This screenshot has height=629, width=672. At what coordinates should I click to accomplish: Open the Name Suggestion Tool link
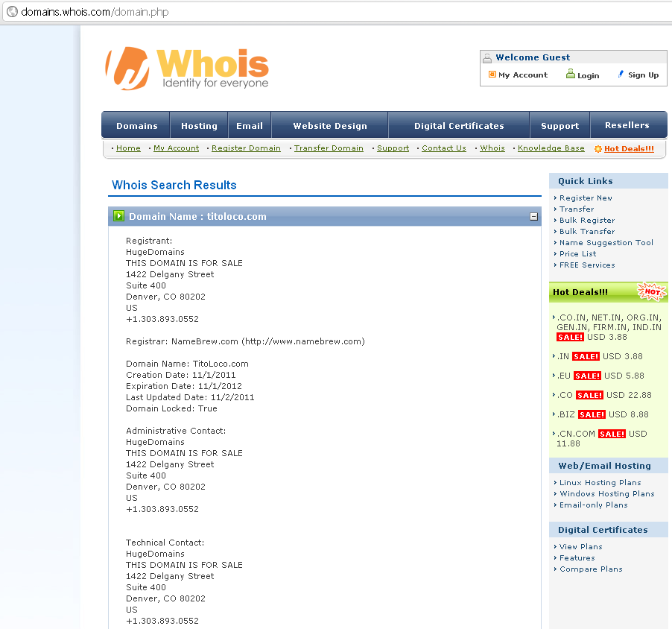pyautogui.click(x=606, y=242)
